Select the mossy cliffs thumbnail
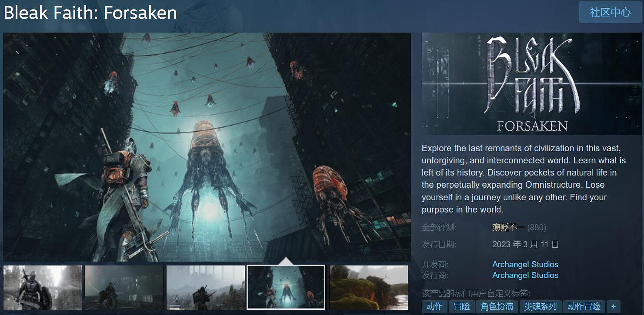This screenshot has width=644, height=315. tap(368, 287)
